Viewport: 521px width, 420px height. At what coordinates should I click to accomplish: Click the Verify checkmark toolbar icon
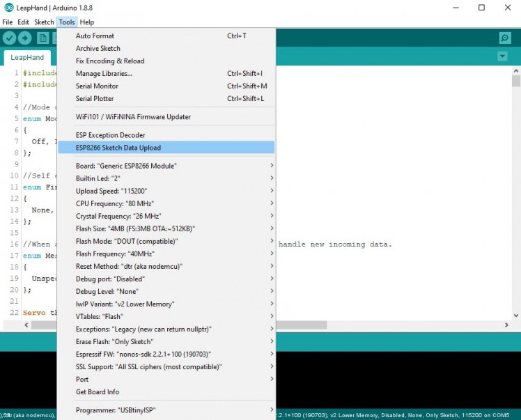[x=9, y=38]
